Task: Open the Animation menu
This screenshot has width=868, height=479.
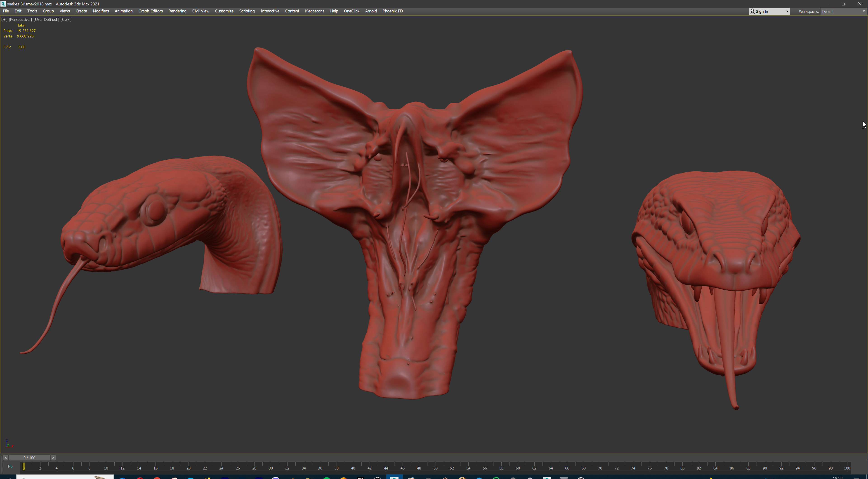Action: pyautogui.click(x=123, y=11)
